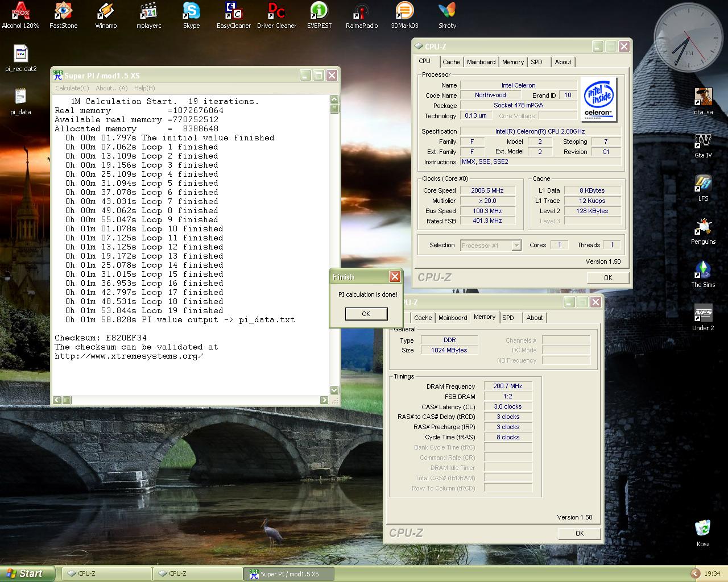
Task: Click OK in the Finish dialog
Action: point(366,314)
